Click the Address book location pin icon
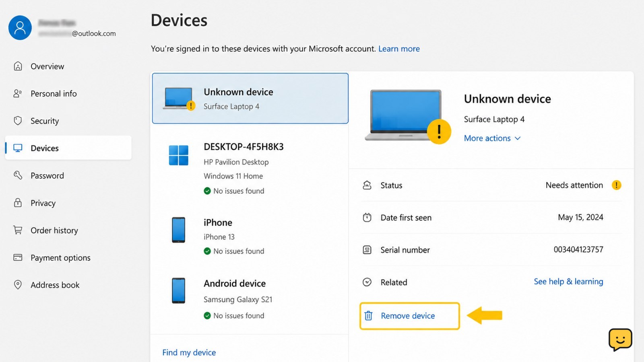Screen dimensions: 644x362 tap(18, 285)
